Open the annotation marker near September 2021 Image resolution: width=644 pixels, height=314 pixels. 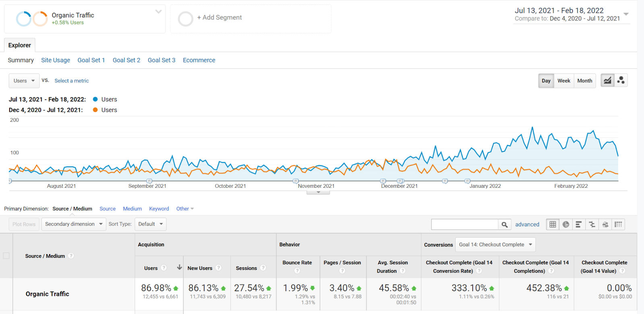149,181
